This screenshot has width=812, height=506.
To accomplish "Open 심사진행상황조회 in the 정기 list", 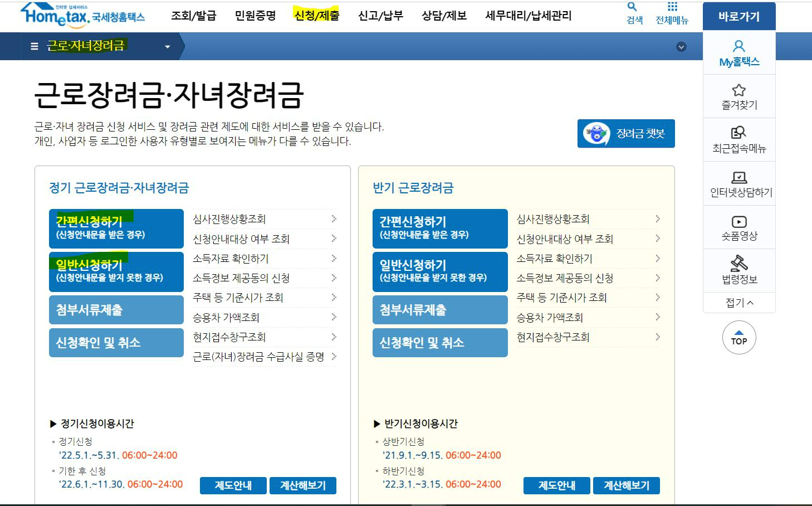I will click(x=265, y=219).
